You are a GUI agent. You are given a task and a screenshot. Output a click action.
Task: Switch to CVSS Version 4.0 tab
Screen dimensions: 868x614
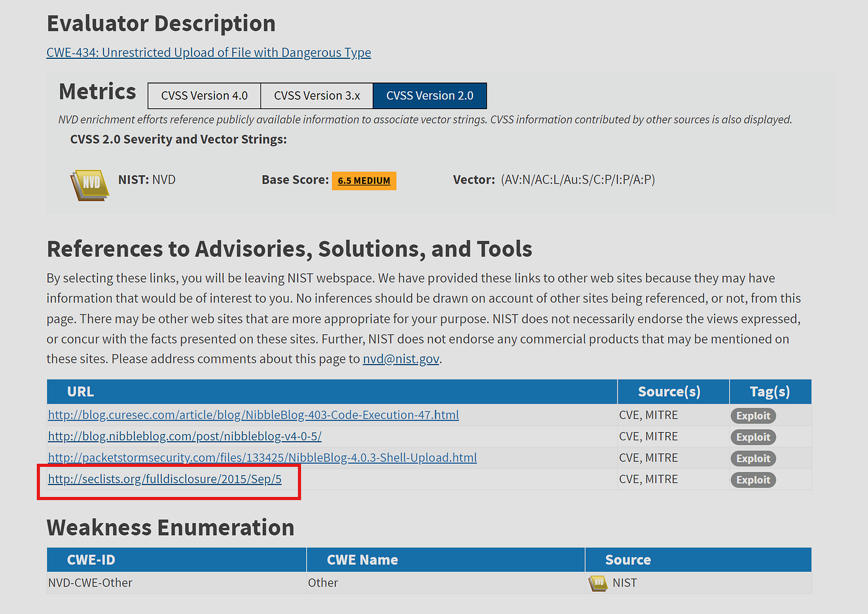coord(204,96)
